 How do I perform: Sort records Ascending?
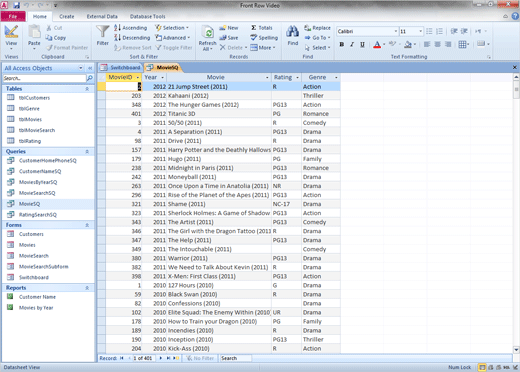click(x=130, y=28)
